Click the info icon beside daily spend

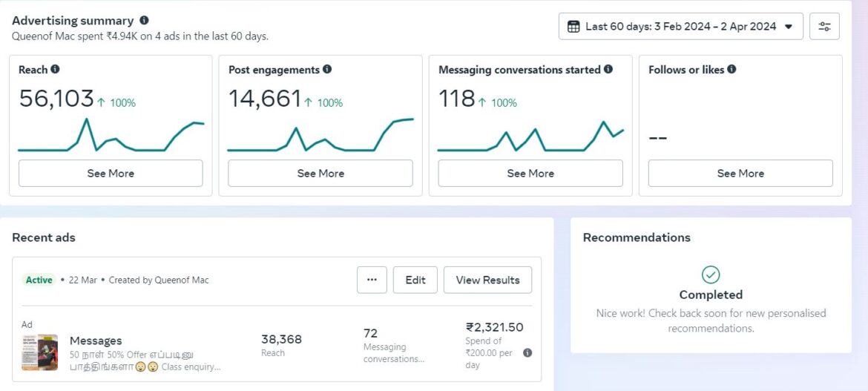[x=527, y=353]
